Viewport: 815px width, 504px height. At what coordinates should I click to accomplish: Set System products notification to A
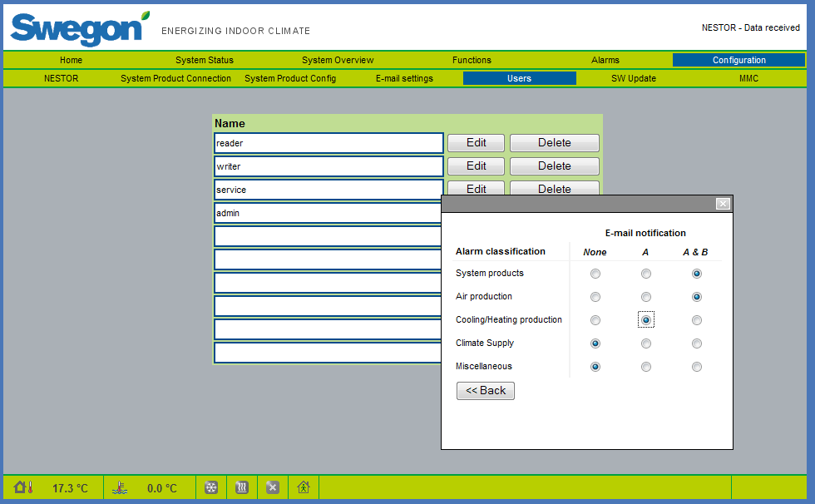[x=645, y=274]
